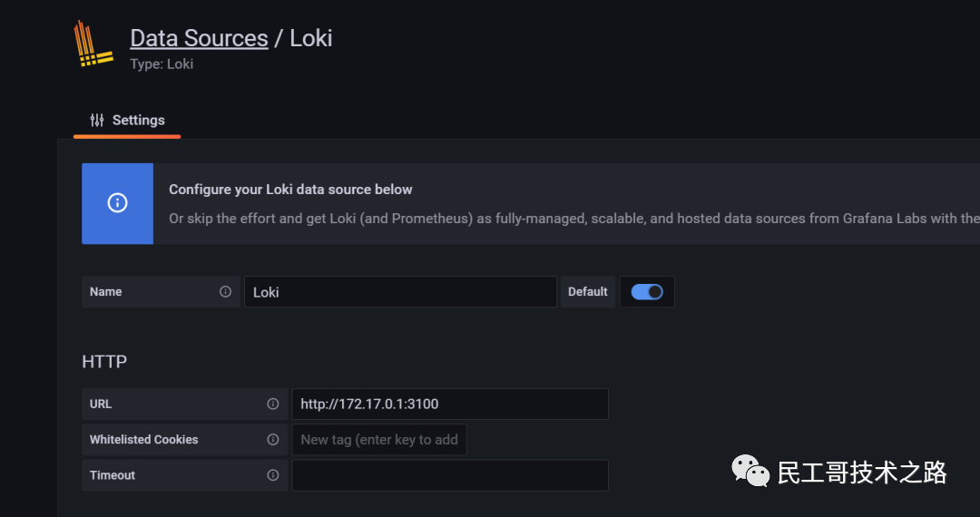Click the info icon beside Name label
The width and height of the screenshot is (980, 517).
coord(225,292)
